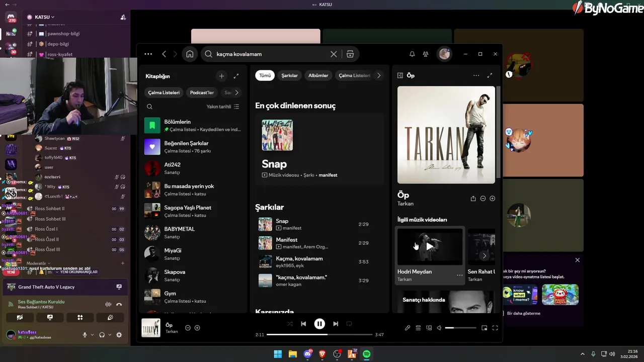The width and height of the screenshot is (644, 362).
Task: Adjust the Spotify volume slider
Action: pyautogui.click(x=460, y=328)
